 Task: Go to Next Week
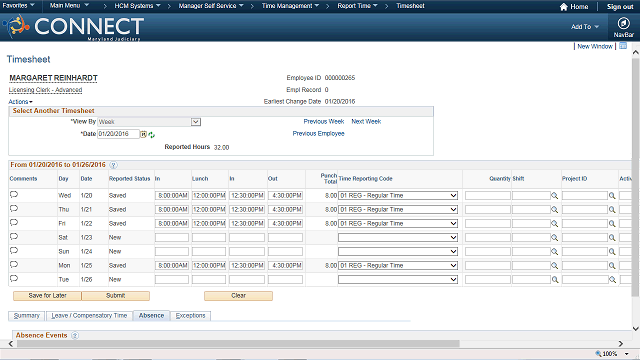pos(366,122)
